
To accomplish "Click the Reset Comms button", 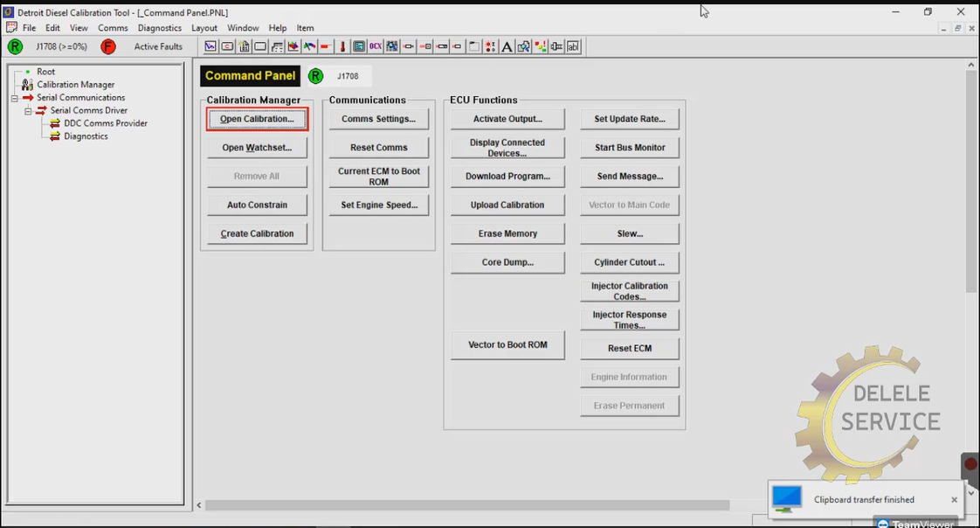I will pyautogui.click(x=379, y=148).
